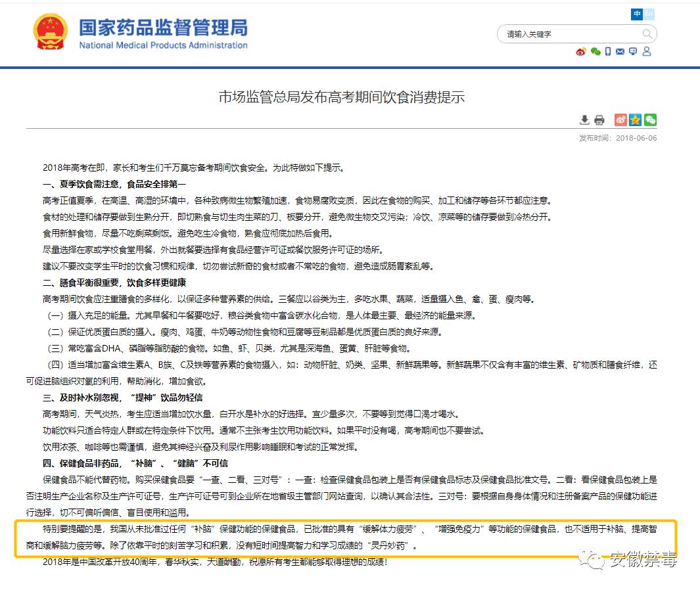
Task: Click the computer monitor icon
Action: 633,52
